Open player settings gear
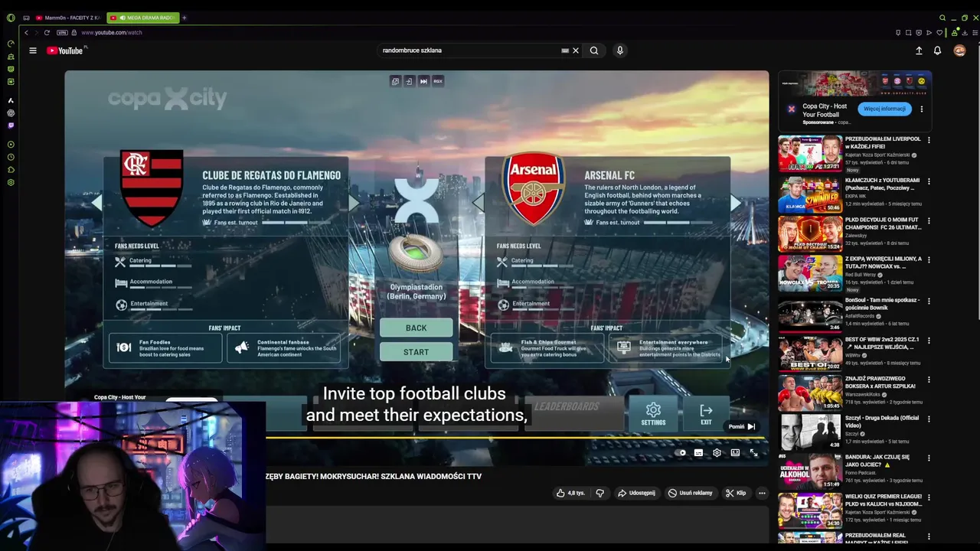Screen dimensions: 980x551 (x=717, y=453)
